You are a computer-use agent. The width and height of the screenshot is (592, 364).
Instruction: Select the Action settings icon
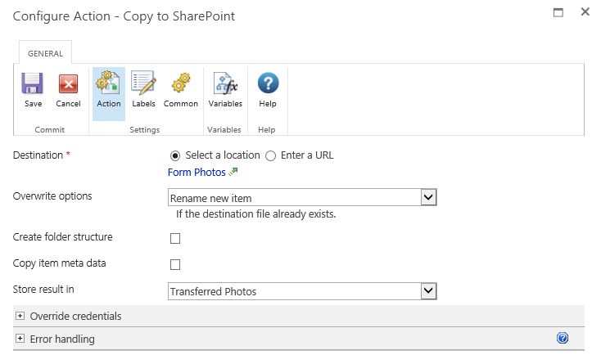108,82
